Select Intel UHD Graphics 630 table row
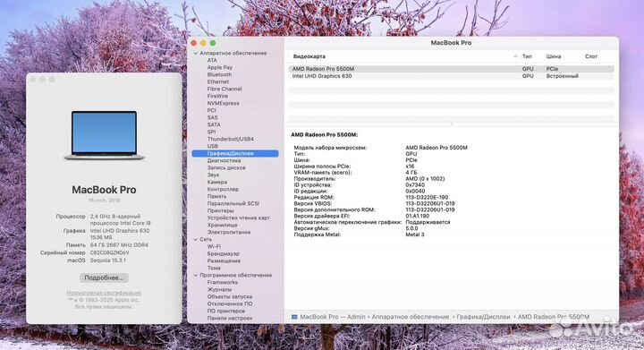 pyautogui.click(x=452, y=76)
